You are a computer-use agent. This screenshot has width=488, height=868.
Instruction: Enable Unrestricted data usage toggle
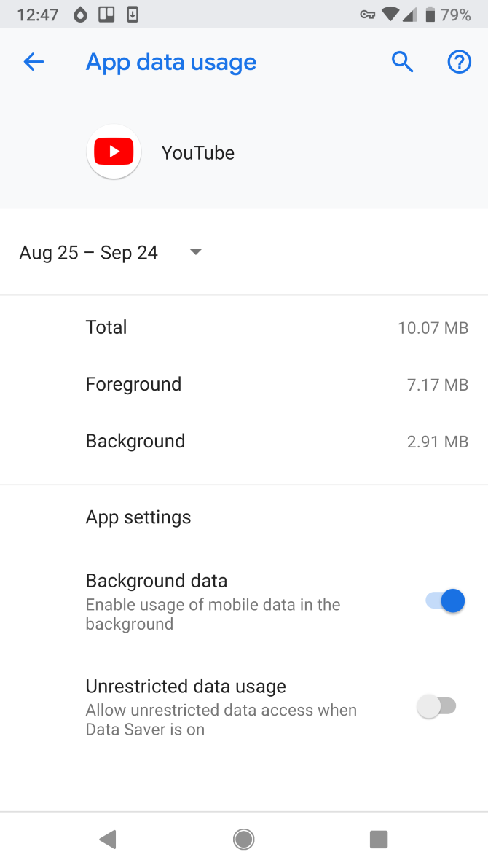436,706
